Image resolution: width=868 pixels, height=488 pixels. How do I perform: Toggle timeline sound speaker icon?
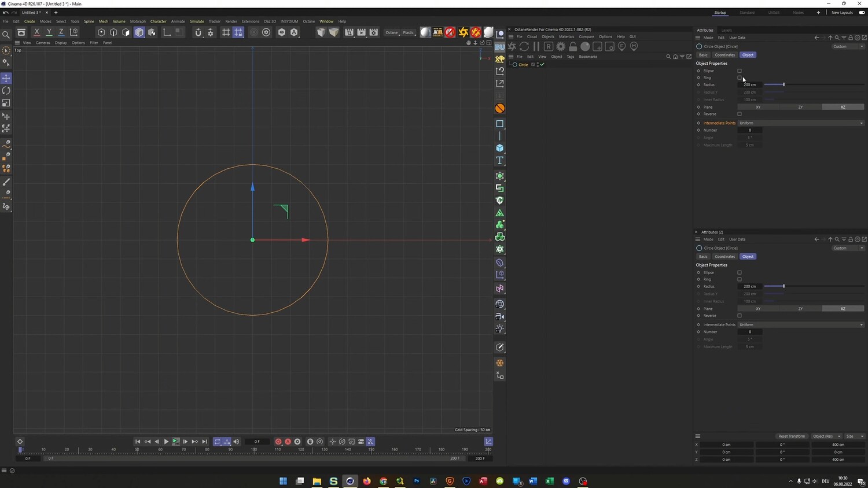pos(236,442)
